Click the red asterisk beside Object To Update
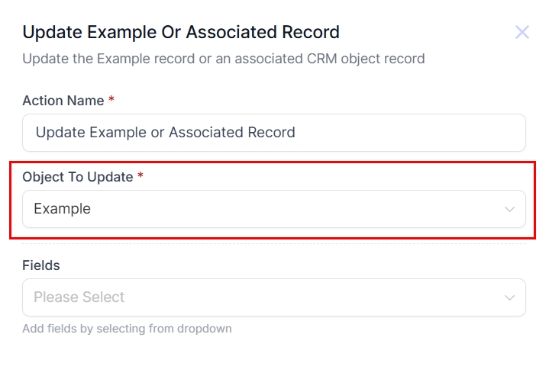Screen dimensions: 549x392 click(x=140, y=176)
